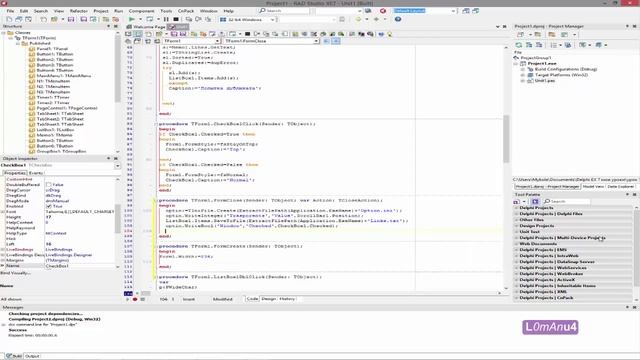Click the search magnifier in the Tool Palette
The width and height of the screenshot is (640, 360).
(x=547, y=201)
